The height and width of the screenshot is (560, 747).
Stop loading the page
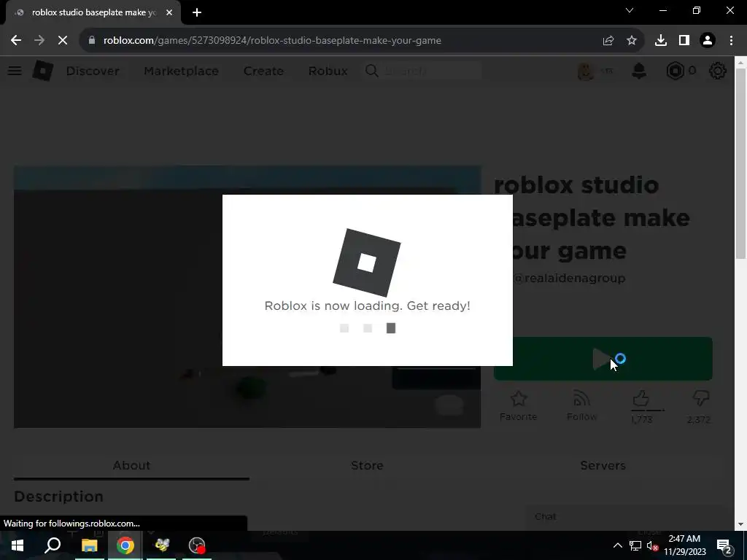63,41
